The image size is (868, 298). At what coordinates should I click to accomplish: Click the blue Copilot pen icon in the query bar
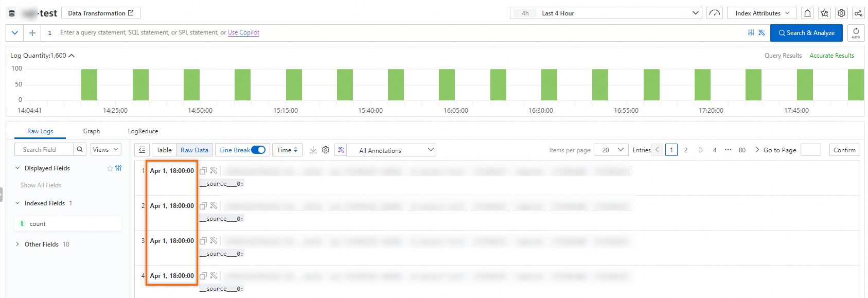click(761, 32)
